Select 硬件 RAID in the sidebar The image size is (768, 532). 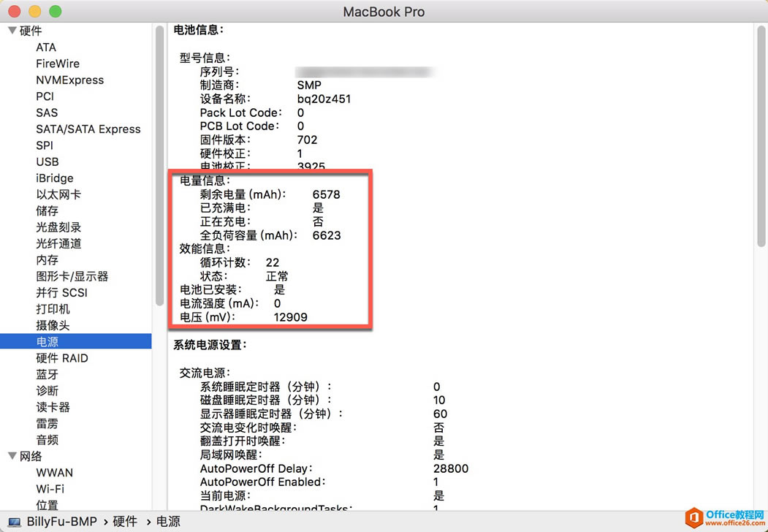[x=61, y=358]
